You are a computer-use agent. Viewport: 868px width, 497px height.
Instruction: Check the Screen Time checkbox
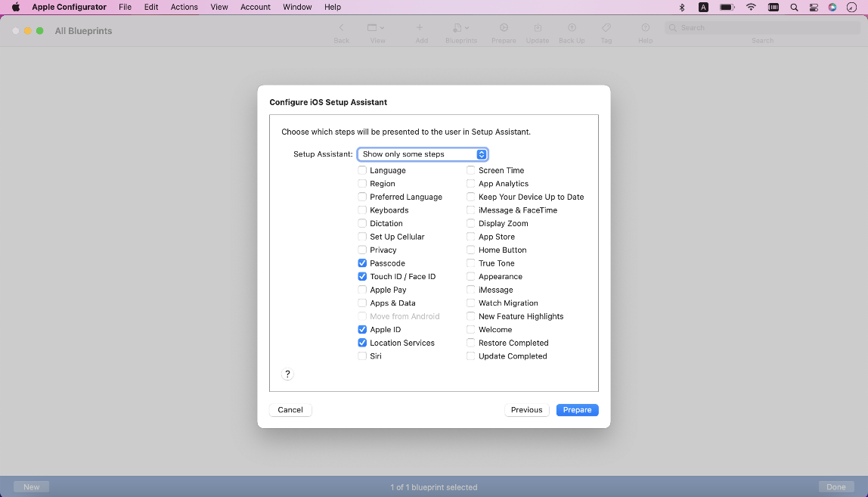tap(471, 171)
